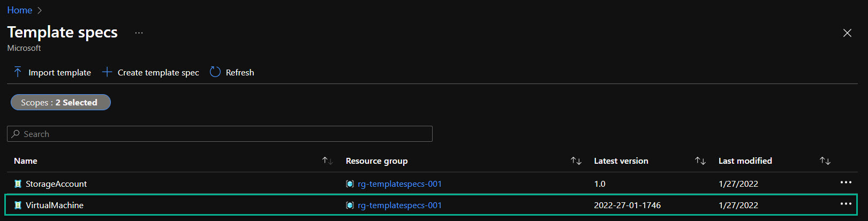This screenshot has height=221, width=868.
Task: Click resource group icon in VirtualMachine row
Action: click(x=350, y=205)
